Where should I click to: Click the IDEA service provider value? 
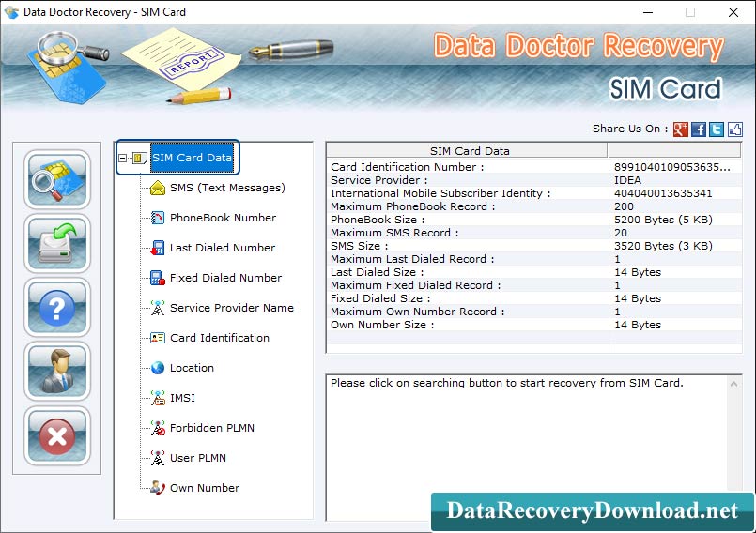(627, 180)
